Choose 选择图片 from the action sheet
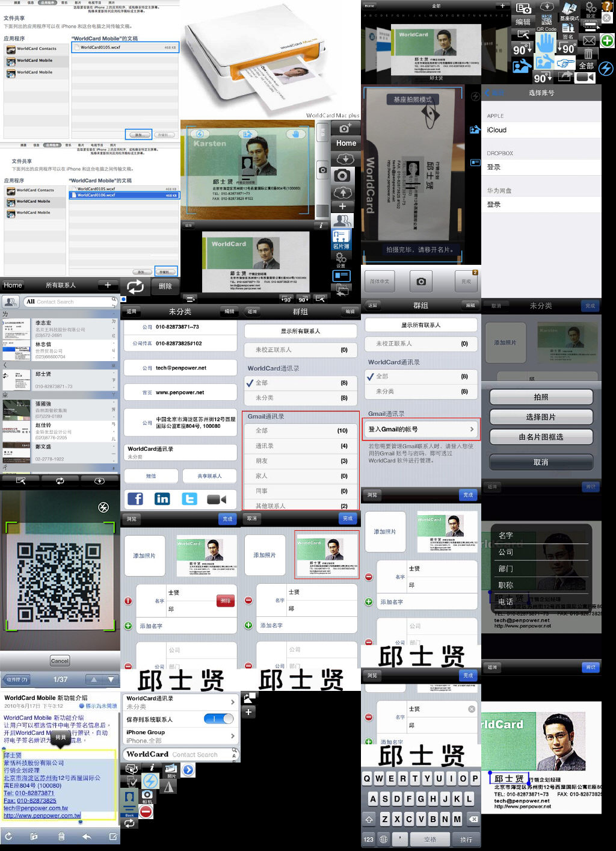 [x=541, y=417]
